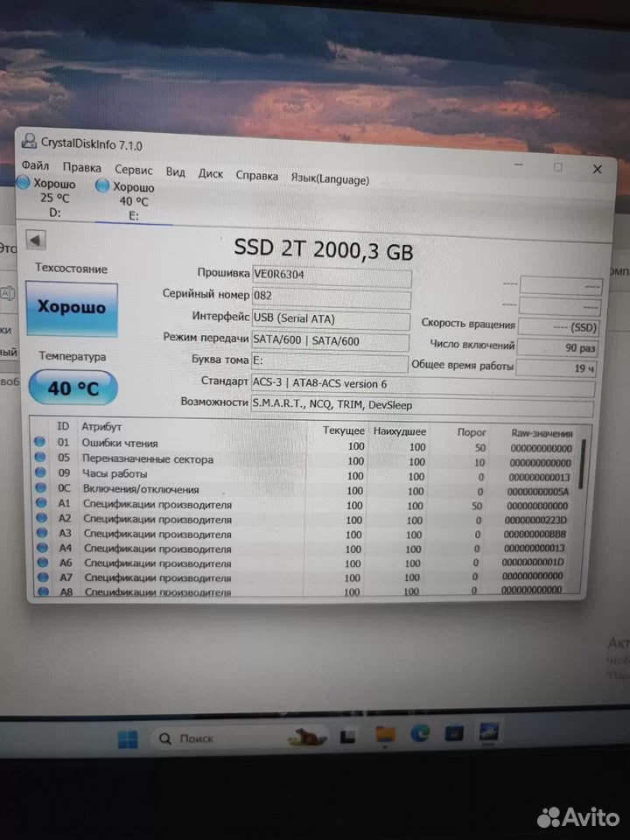630x840 pixels.
Task: Click raw value 00000000223D
Action: (x=535, y=520)
